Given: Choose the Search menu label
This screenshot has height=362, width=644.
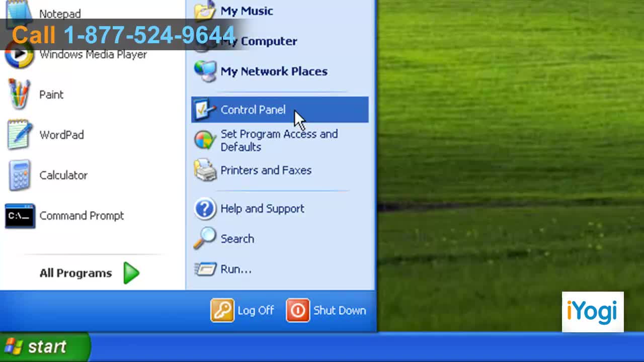Looking at the screenshot, I should [x=237, y=239].
